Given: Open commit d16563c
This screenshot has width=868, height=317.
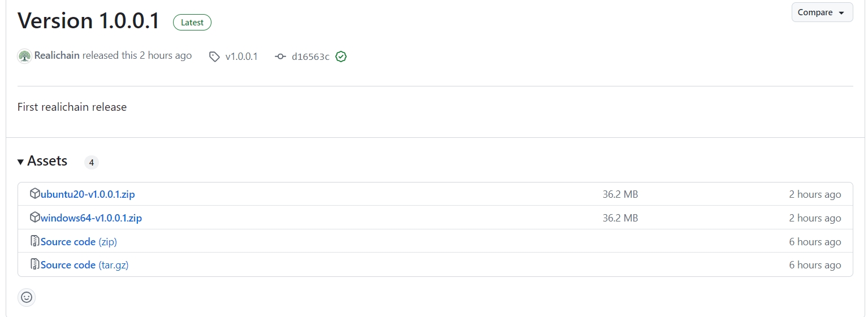Looking at the screenshot, I should click(310, 57).
